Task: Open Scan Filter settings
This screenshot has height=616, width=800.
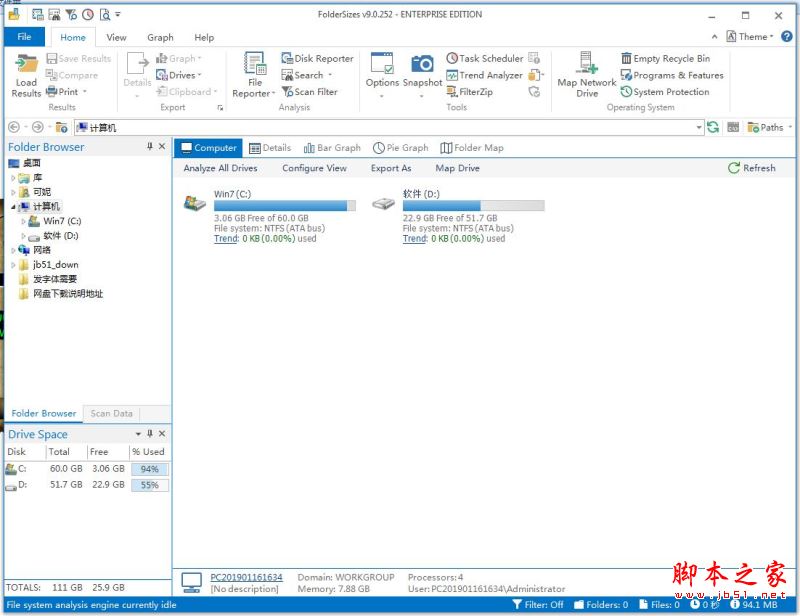Action: click(x=309, y=92)
